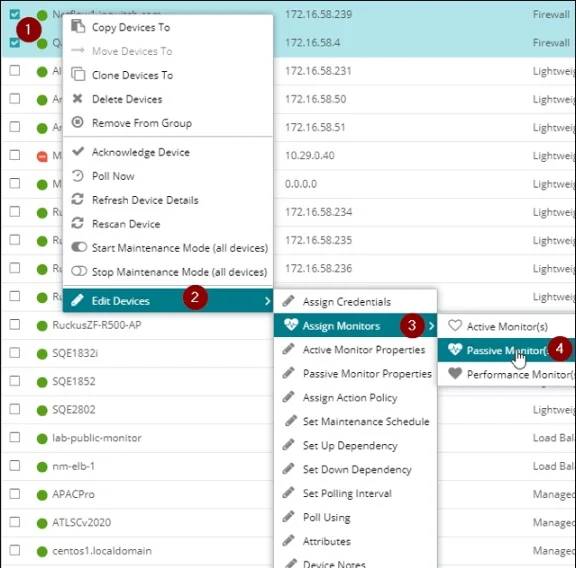Click the SQE1832i device name

(75, 353)
